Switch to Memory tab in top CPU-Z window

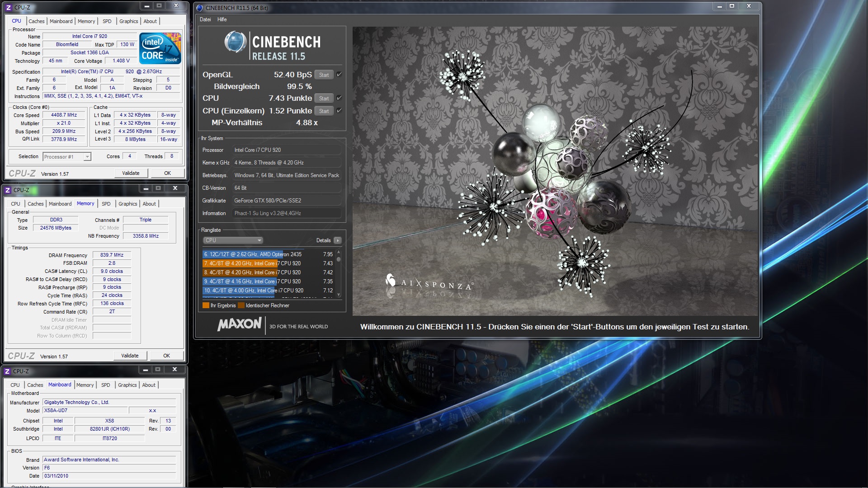86,21
